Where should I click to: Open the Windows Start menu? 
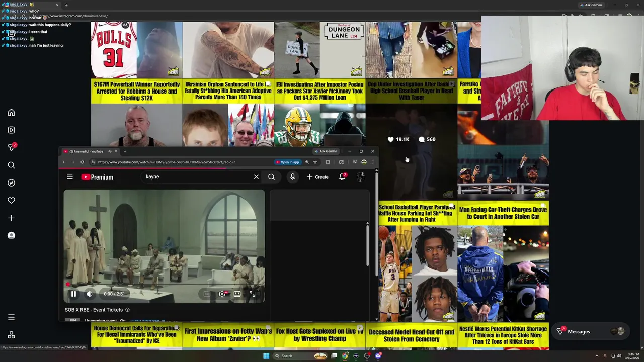(x=266, y=356)
